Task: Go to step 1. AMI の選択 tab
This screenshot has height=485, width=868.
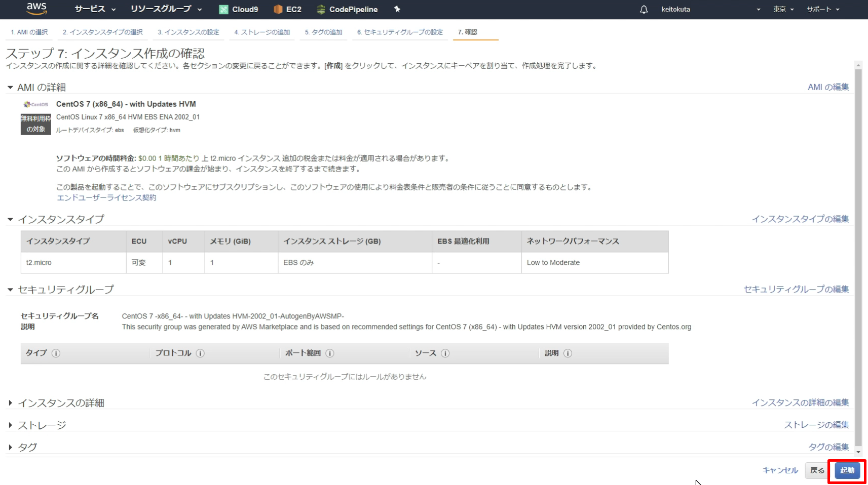Action: coord(29,32)
